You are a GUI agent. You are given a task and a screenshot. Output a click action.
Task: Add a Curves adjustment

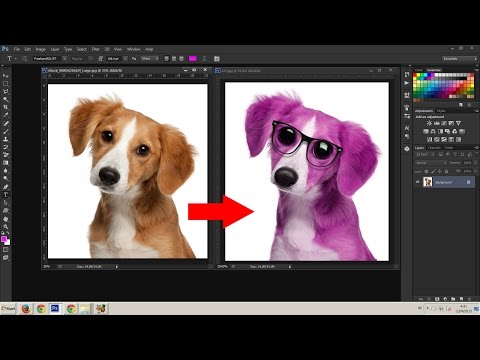point(444,123)
